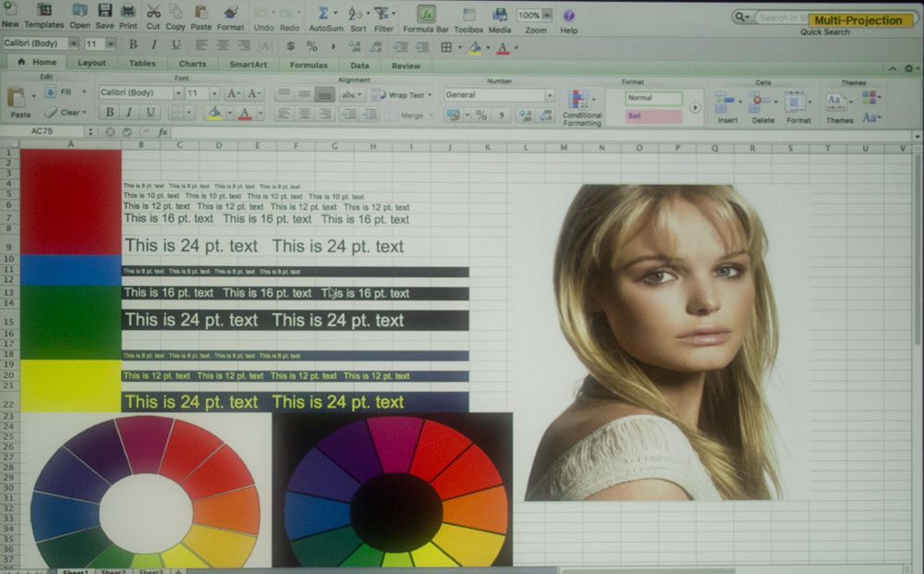Image resolution: width=924 pixels, height=574 pixels.
Task: Open the Zoom 100% dropdown
Action: [x=547, y=16]
